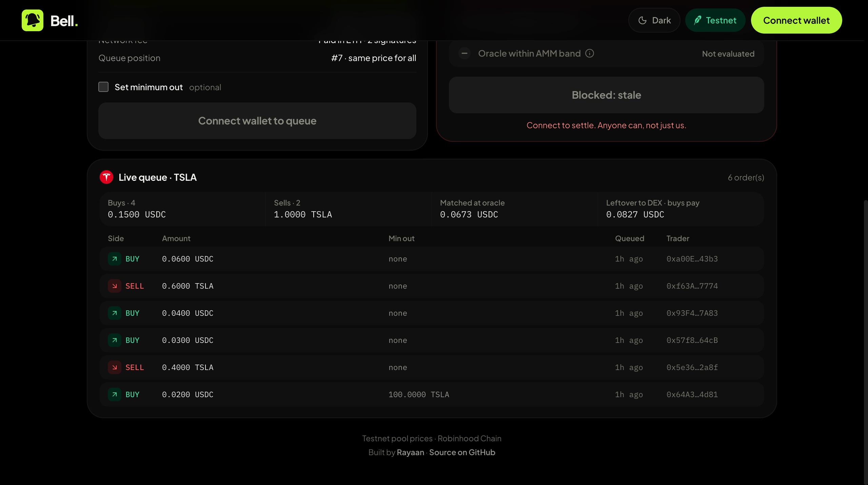Screen dimensions: 868x485
Task: Click the Sells total 1.0000 TSLA
Action: (x=303, y=214)
